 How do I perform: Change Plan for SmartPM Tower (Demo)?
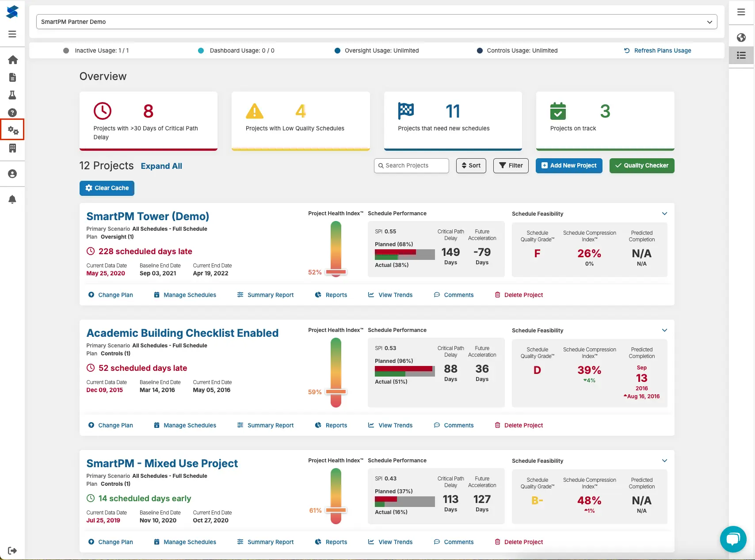pos(111,295)
